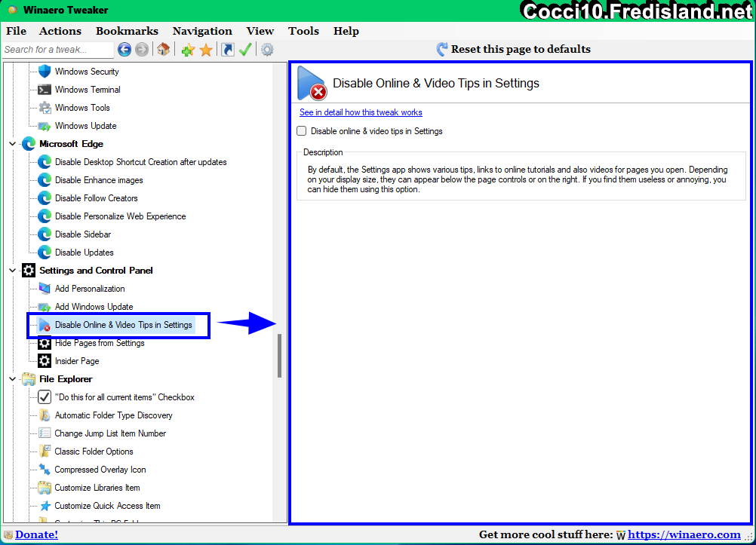Add bookmark with the green-plus star icon
Image resolution: width=756 pixels, height=545 pixels.
point(188,50)
